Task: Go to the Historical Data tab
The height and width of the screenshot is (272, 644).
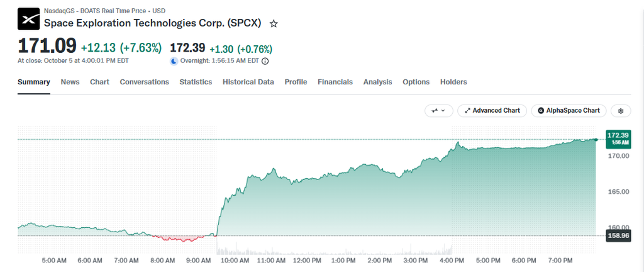Action: [248, 82]
